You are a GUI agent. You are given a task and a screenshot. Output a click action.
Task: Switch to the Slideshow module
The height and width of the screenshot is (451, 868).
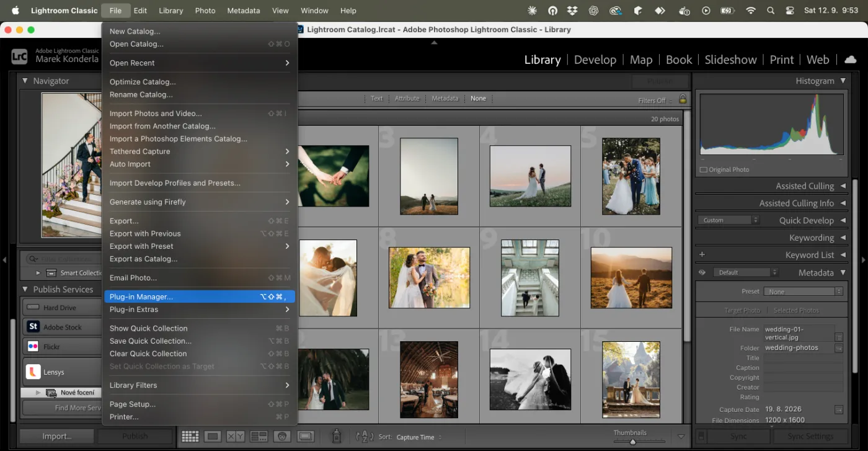tap(730, 60)
